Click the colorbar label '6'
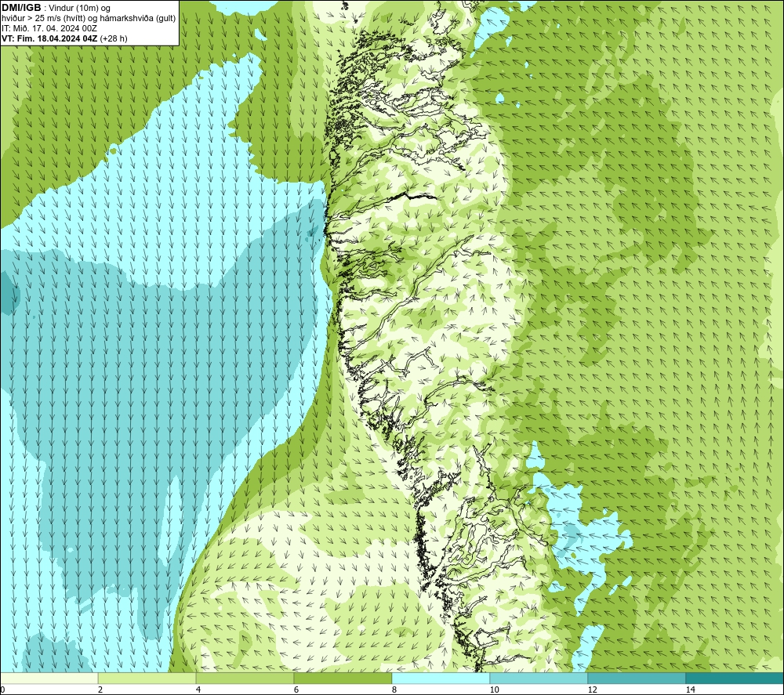The width and height of the screenshot is (784, 695). (x=296, y=690)
